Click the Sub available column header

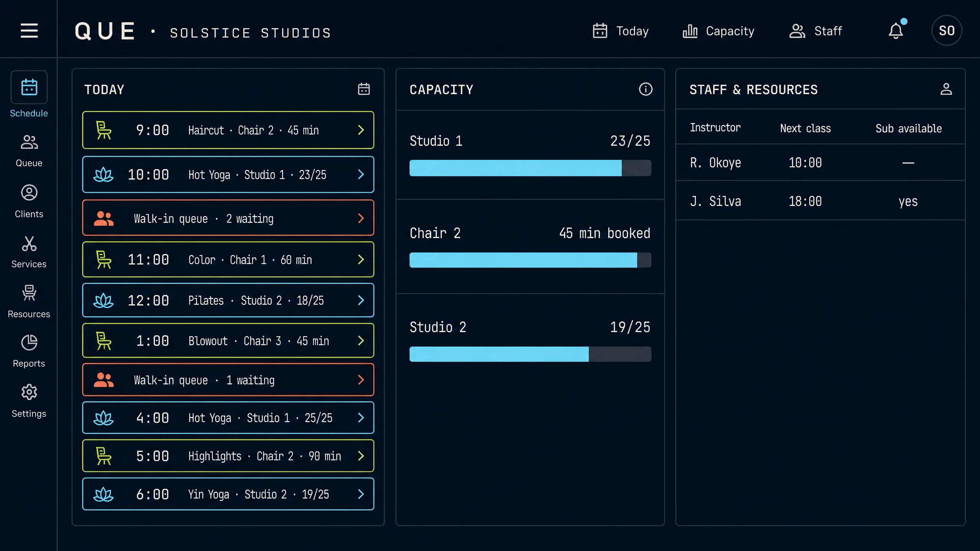pyautogui.click(x=908, y=129)
